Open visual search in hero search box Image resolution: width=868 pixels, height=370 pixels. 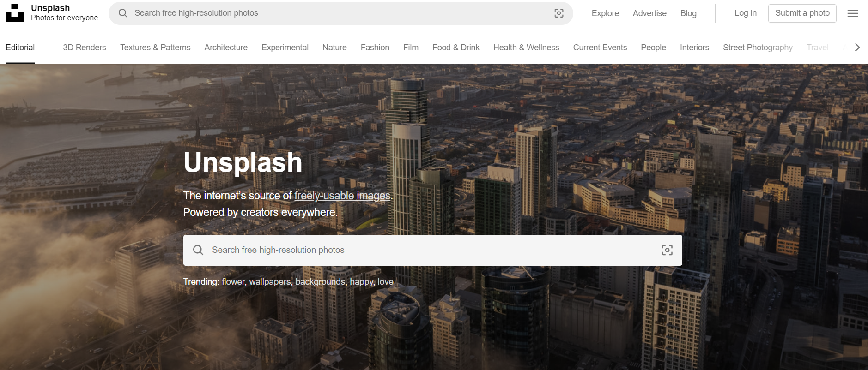tap(667, 250)
